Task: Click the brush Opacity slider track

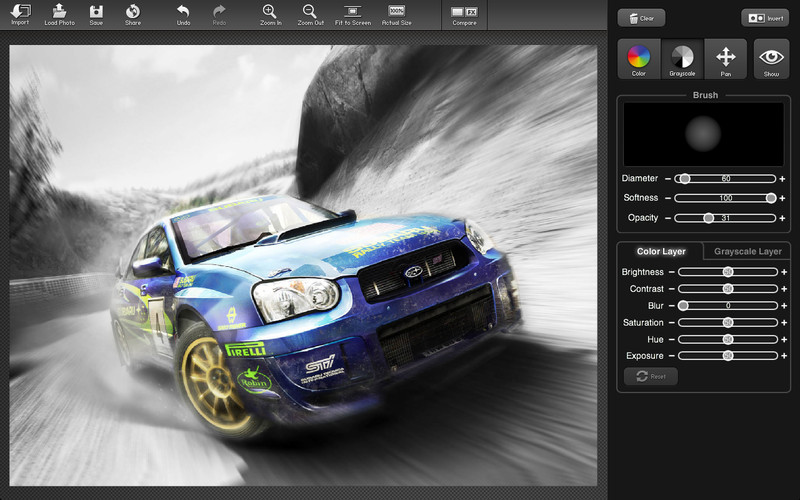Action: click(x=740, y=218)
